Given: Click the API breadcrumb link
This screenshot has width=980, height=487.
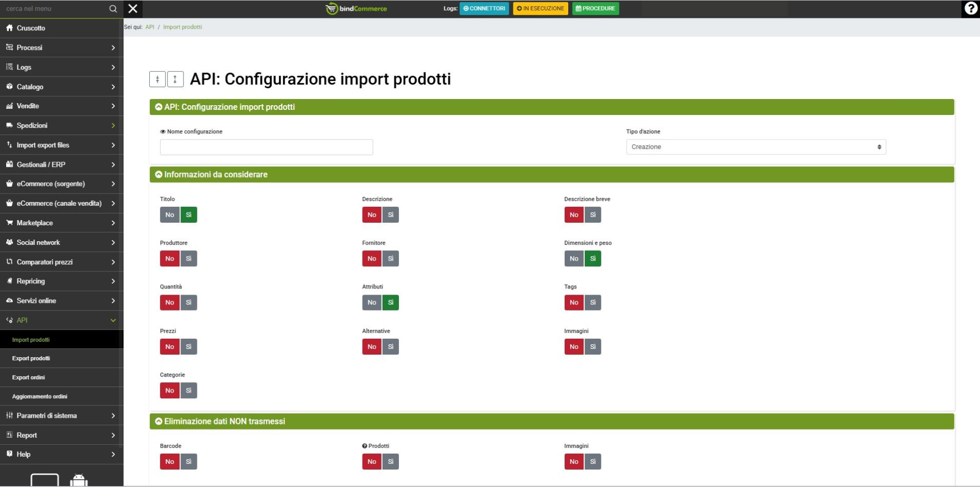Looking at the screenshot, I should pyautogui.click(x=150, y=27).
